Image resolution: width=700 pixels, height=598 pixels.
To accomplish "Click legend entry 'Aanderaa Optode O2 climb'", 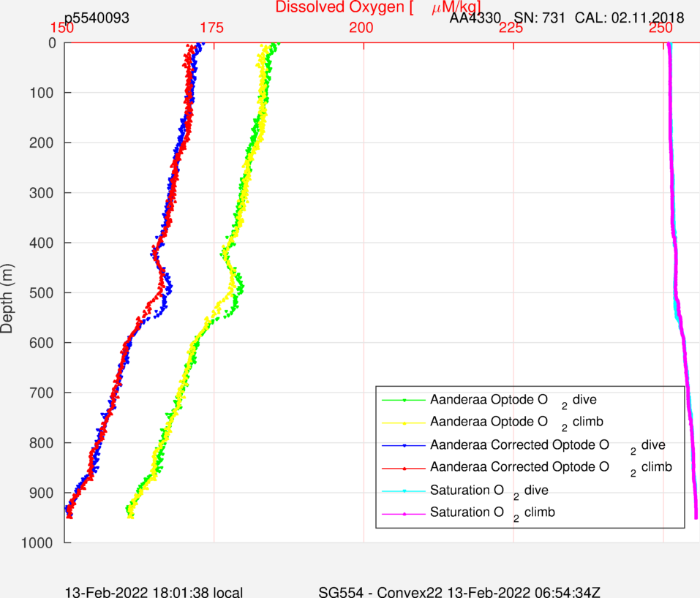I will click(x=516, y=422).
